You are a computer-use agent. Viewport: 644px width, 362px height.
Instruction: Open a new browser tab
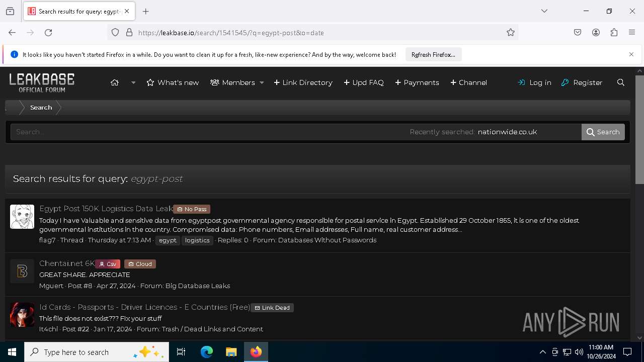point(146,11)
